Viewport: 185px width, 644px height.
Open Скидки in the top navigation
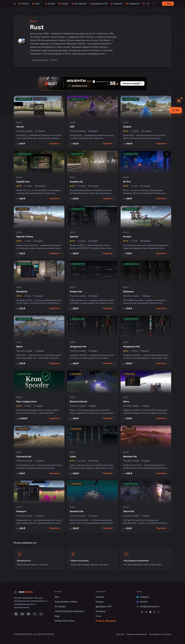pos(63,4)
